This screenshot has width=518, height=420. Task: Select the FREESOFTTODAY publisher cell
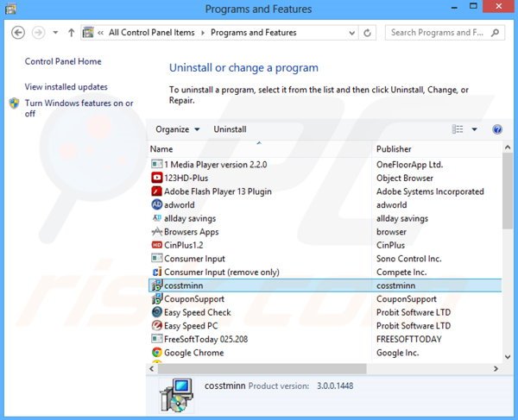point(409,339)
